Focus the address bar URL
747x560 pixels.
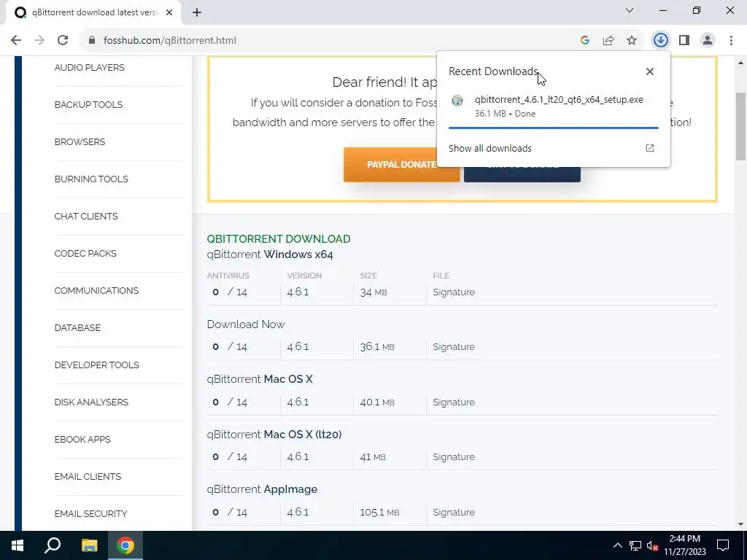(x=169, y=41)
